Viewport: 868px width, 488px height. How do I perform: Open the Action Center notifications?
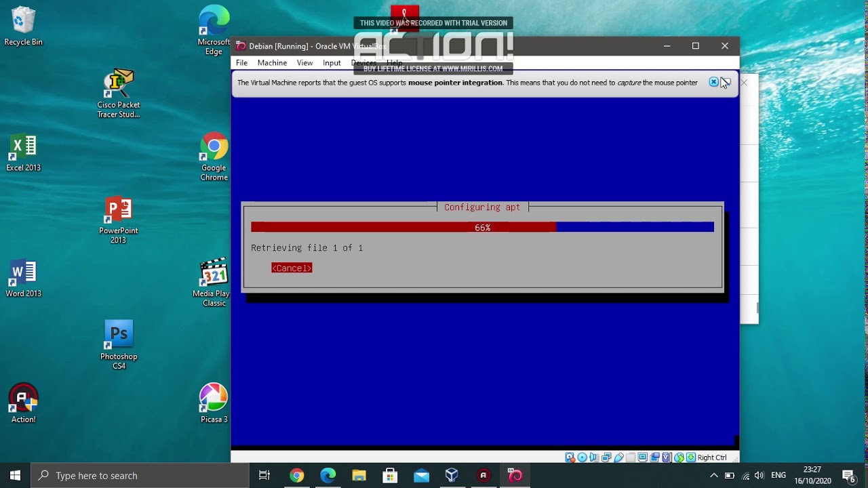[x=849, y=476]
